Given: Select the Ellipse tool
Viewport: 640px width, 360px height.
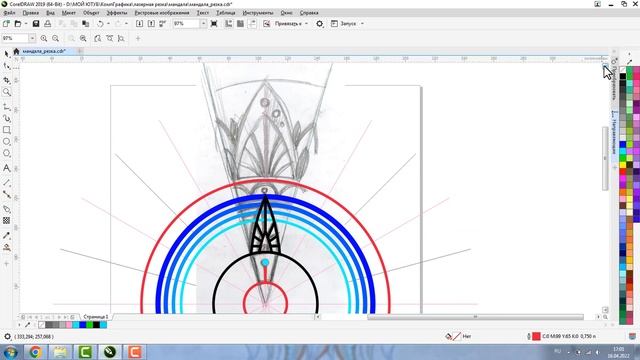Looking at the screenshot, I should point(7,142).
